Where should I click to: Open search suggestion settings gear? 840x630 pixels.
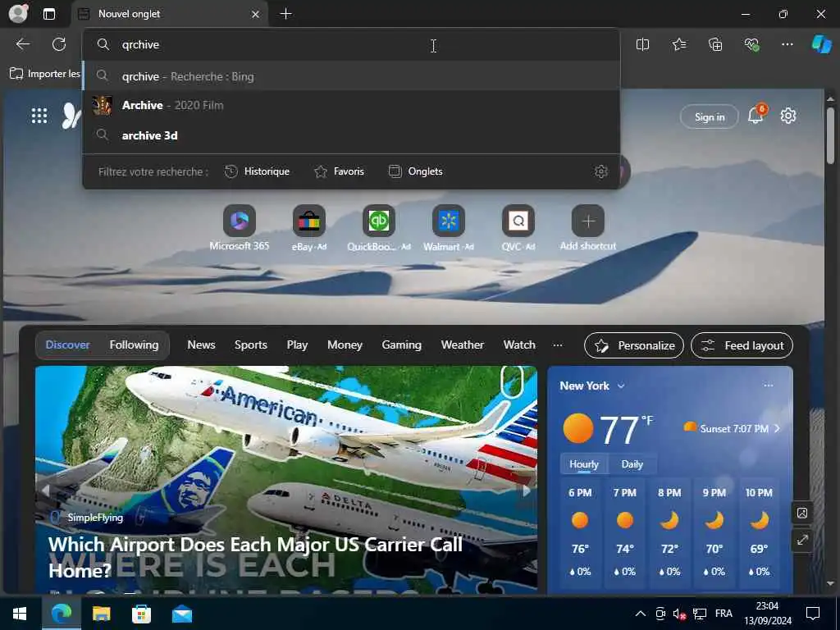click(601, 171)
